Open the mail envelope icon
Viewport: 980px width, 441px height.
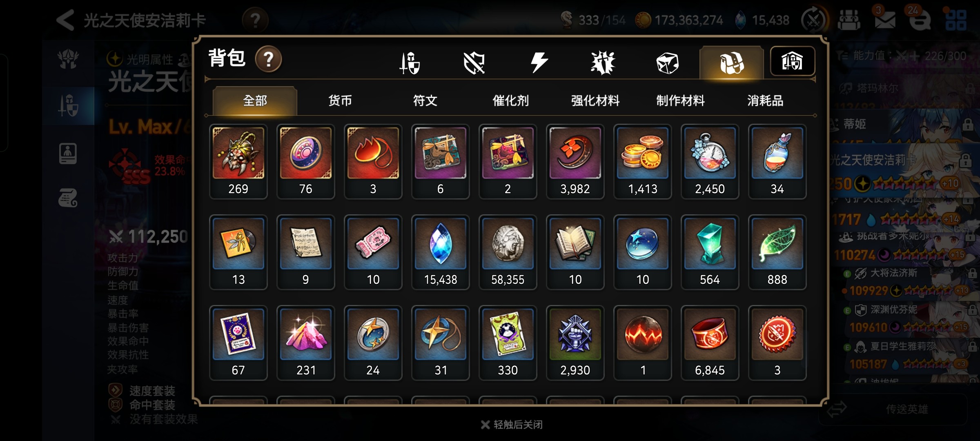tap(885, 20)
